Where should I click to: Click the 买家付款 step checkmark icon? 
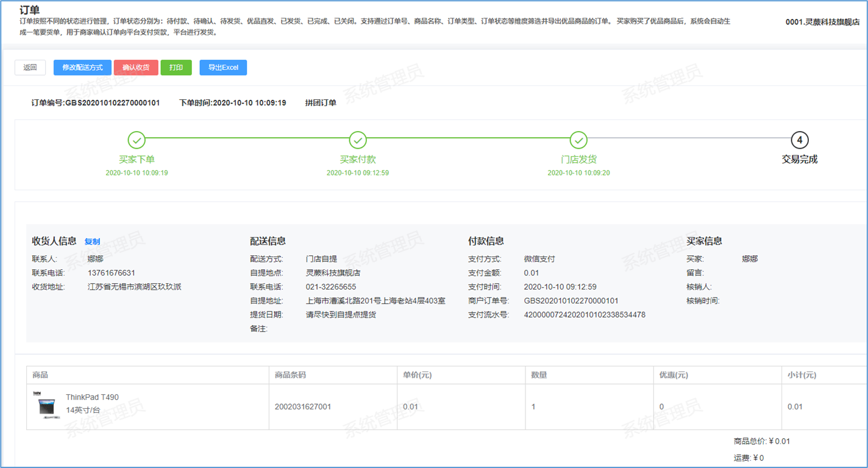[x=358, y=141]
